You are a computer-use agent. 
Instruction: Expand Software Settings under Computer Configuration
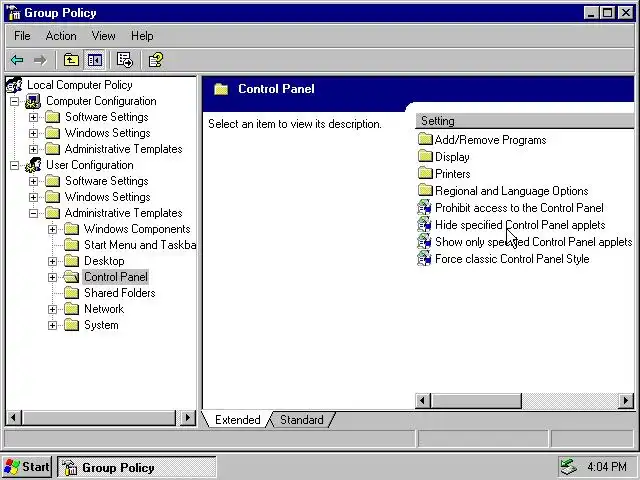33,117
